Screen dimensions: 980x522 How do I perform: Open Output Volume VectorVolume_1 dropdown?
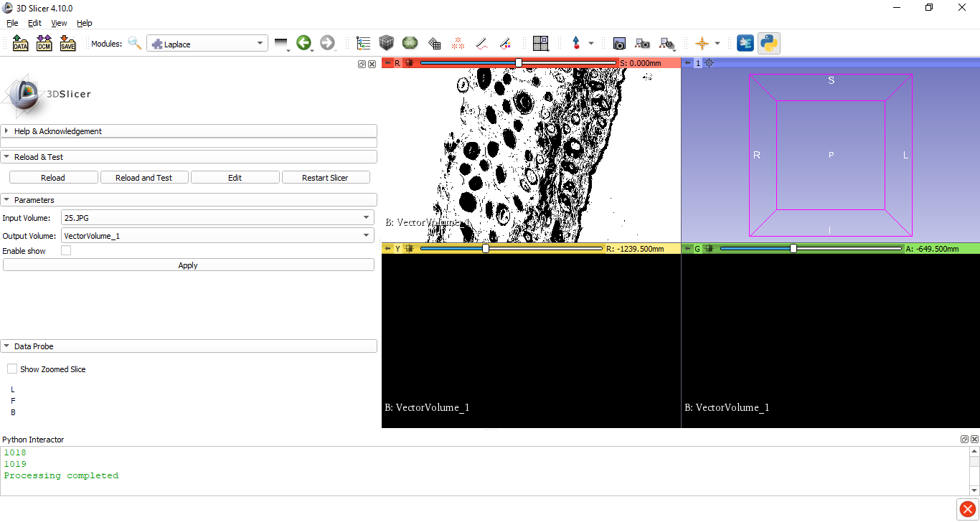(218, 235)
